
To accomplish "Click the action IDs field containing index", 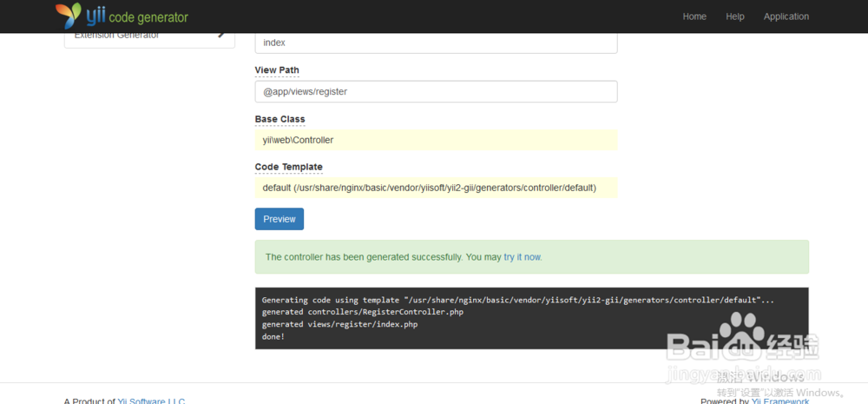I will [436, 43].
